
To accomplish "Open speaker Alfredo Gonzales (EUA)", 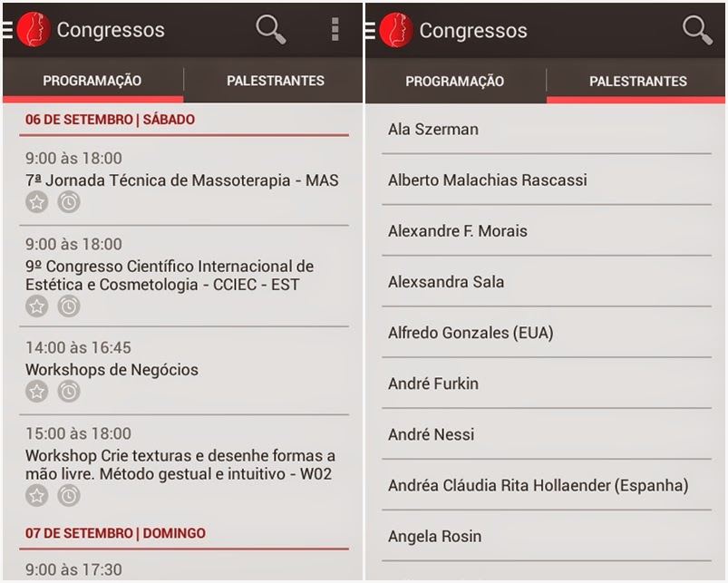I will 547,333.
